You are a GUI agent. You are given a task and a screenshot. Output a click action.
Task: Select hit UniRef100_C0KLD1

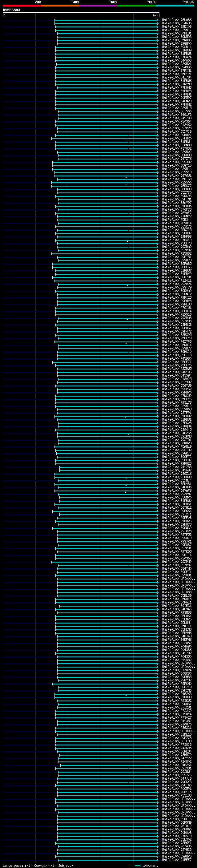177,33
